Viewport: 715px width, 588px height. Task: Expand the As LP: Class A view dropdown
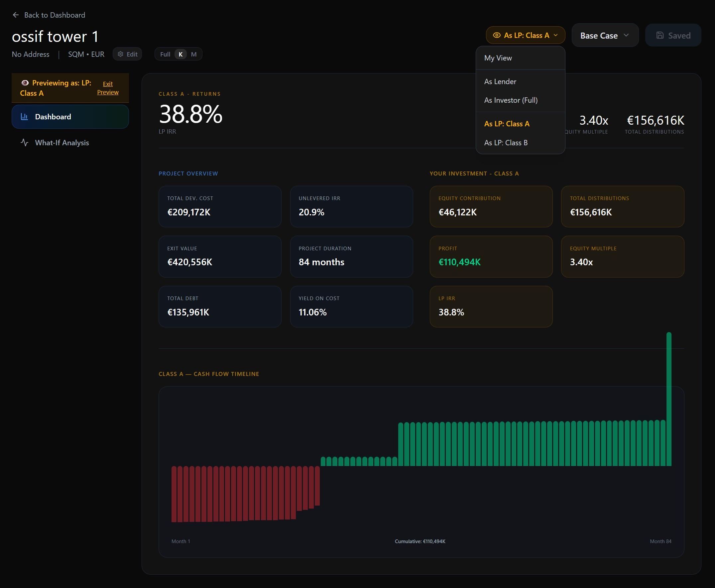click(525, 35)
